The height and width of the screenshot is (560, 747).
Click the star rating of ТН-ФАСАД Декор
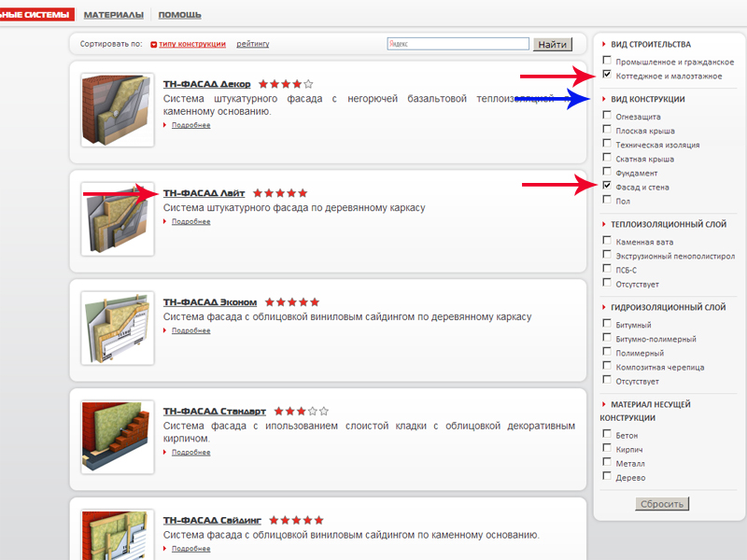286,84
